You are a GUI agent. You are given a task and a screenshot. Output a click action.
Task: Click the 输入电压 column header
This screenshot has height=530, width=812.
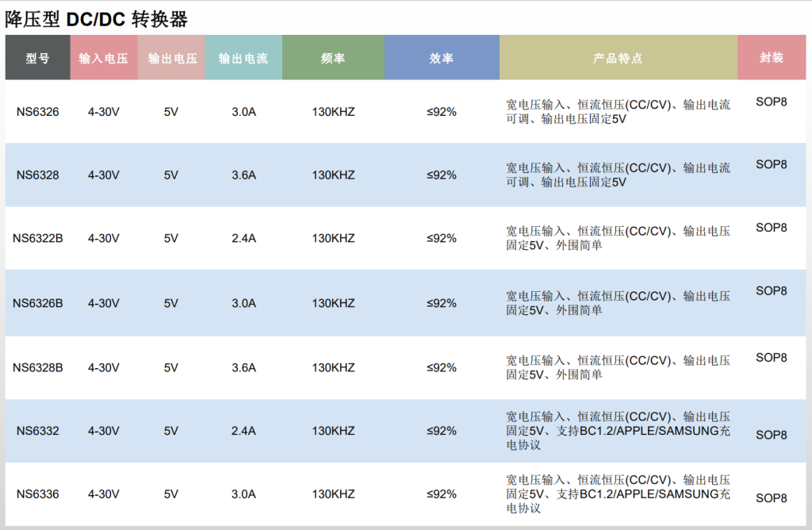coord(104,57)
